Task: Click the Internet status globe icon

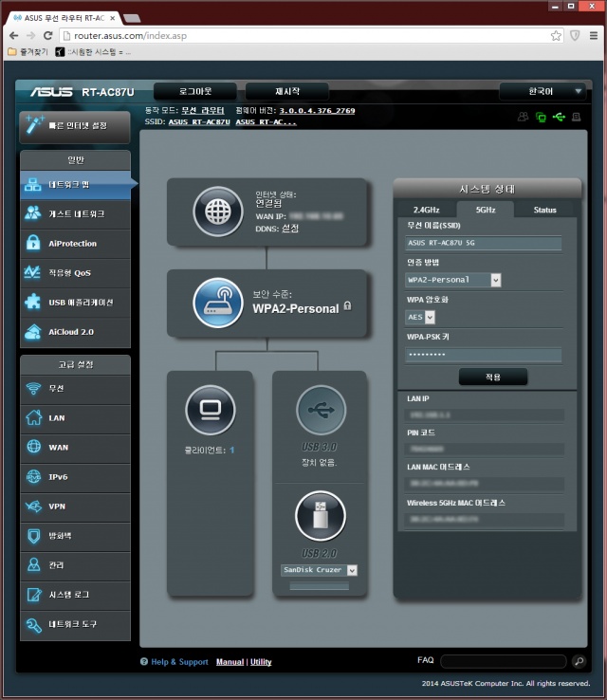Action: click(x=218, y=212)
